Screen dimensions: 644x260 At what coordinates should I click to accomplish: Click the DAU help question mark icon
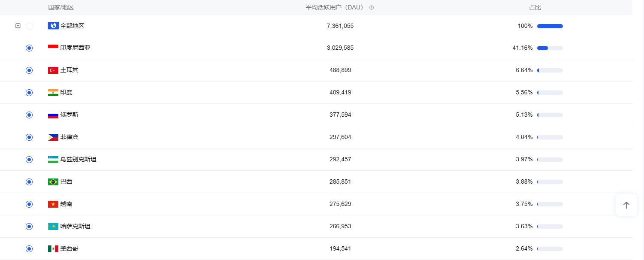pyautogui.click(x=372, y=8)
